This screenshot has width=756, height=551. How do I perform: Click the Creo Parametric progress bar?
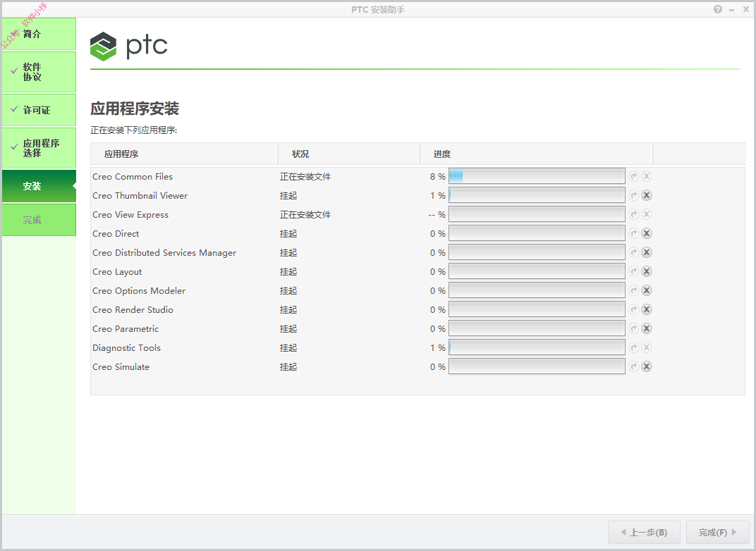click(x=537, y=328)
